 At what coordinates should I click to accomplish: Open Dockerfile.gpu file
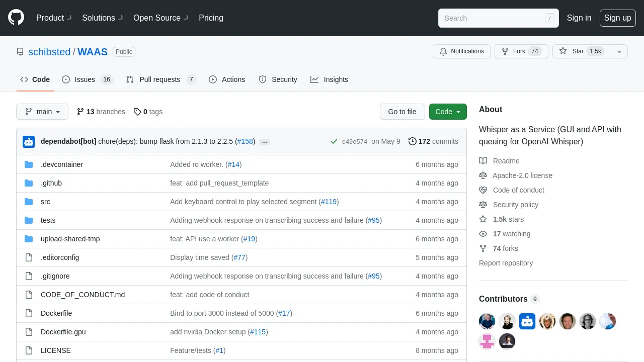click(63, 332)
